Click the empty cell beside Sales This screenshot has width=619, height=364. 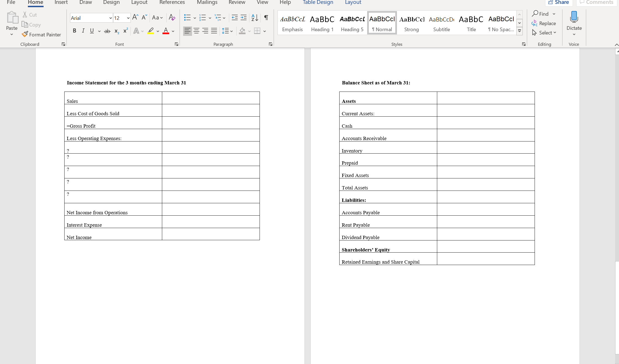[x=211, y=98]
